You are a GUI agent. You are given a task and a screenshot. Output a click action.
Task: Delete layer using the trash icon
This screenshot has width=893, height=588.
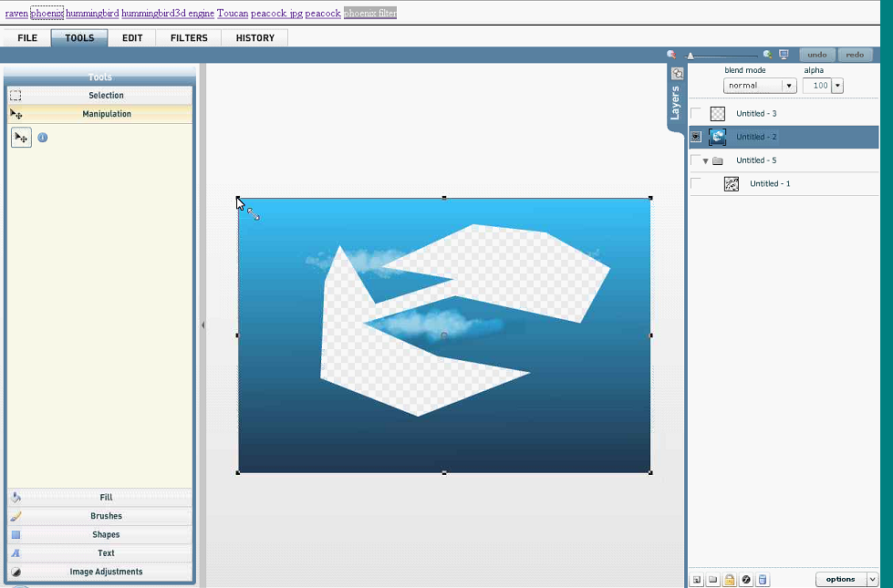pyautogui.click(x=763, y=580)
